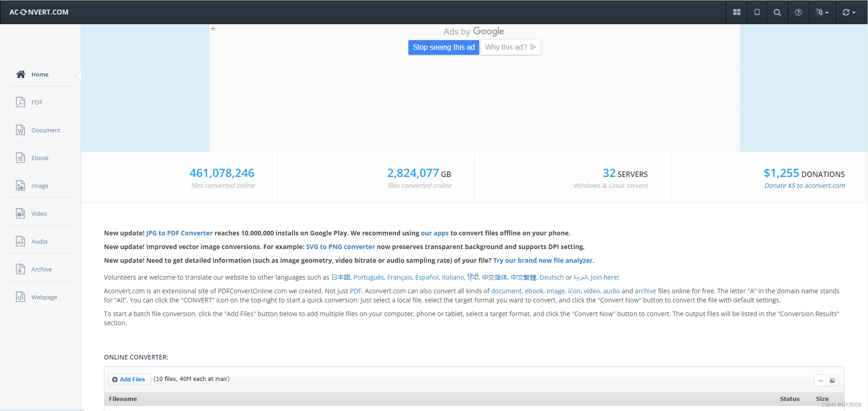This screenshot has width=868, height=411.
Task: Click the ACONVERT.COM logo
Action: click(x=39, y=12)
